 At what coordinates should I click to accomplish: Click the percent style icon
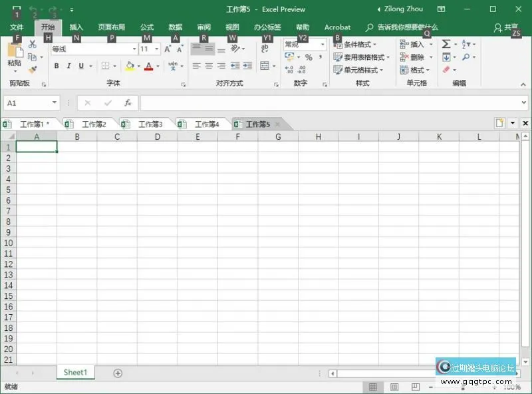tap(309, 57)
